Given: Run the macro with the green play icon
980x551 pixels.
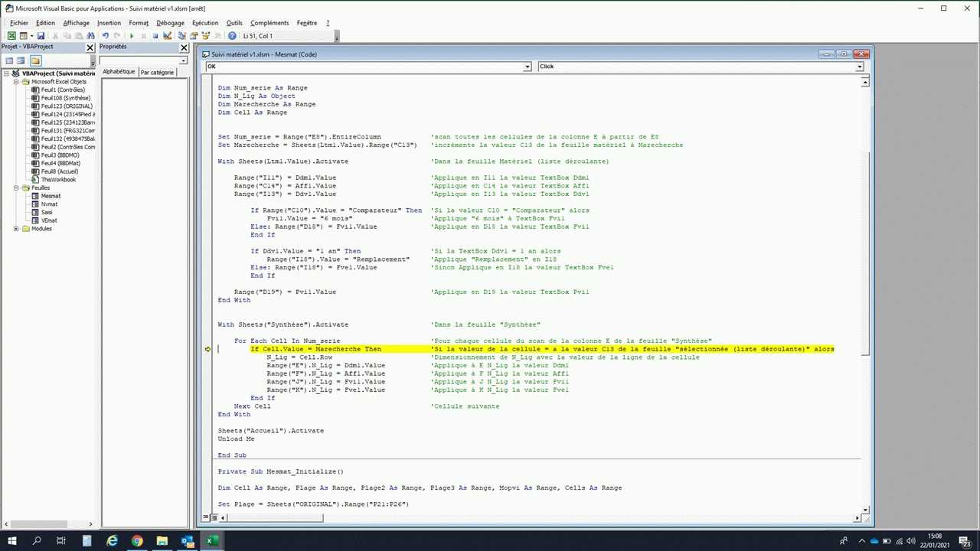Looking at the screenshot, I should coord(132,36).
